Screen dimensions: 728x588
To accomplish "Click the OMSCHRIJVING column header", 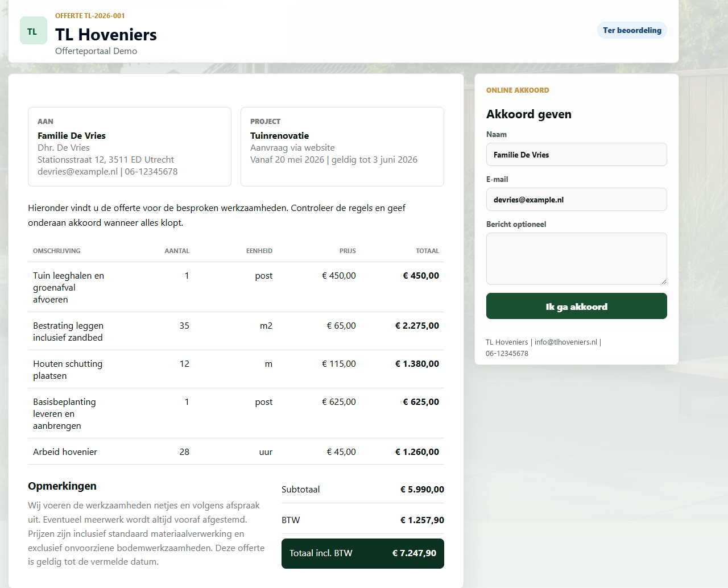I will (x=57, y=251).
